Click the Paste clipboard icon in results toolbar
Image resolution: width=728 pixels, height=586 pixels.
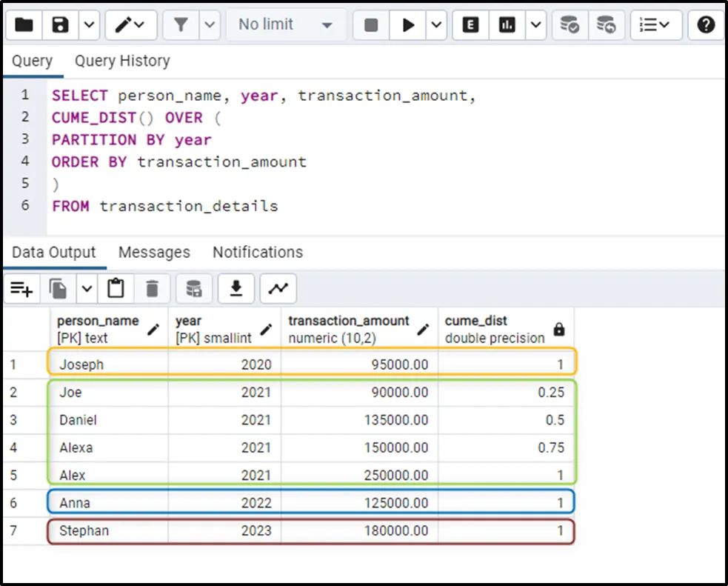116,289
